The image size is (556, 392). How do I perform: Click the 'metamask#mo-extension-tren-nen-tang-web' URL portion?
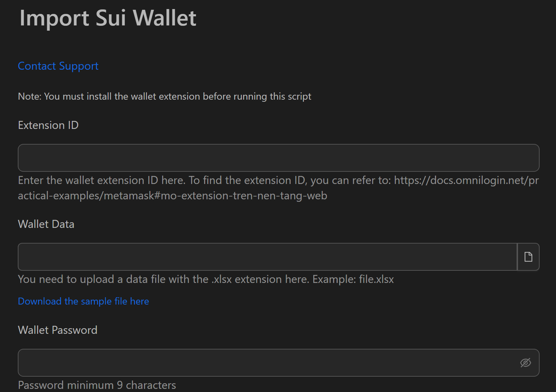point(215,195)
